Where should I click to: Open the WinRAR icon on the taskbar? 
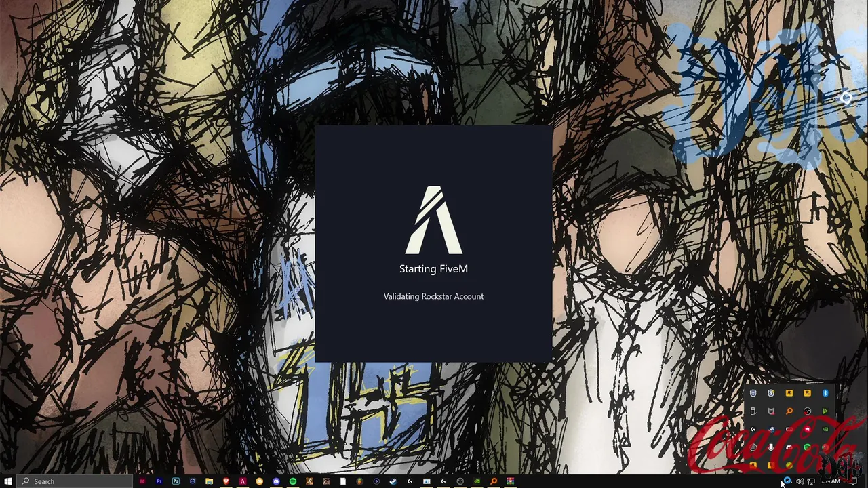[x=510, y=481]
